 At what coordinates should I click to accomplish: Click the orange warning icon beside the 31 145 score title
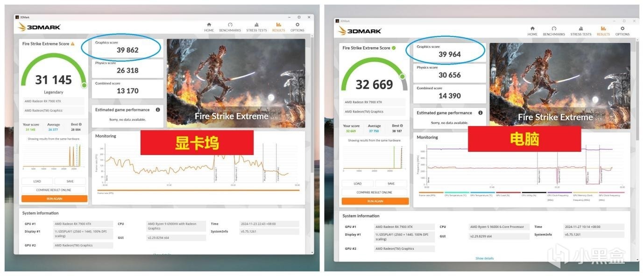[72, 43]
